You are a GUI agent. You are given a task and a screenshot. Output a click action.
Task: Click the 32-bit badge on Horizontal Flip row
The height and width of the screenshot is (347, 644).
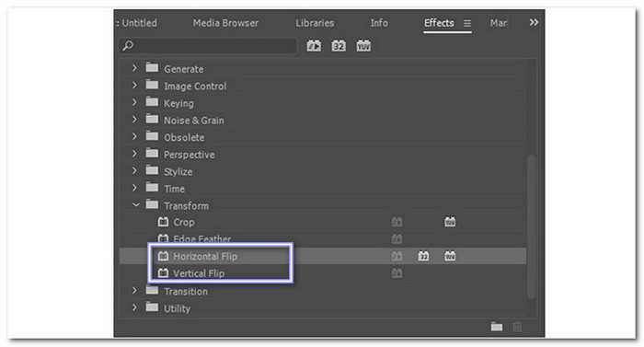click(423, 257)
